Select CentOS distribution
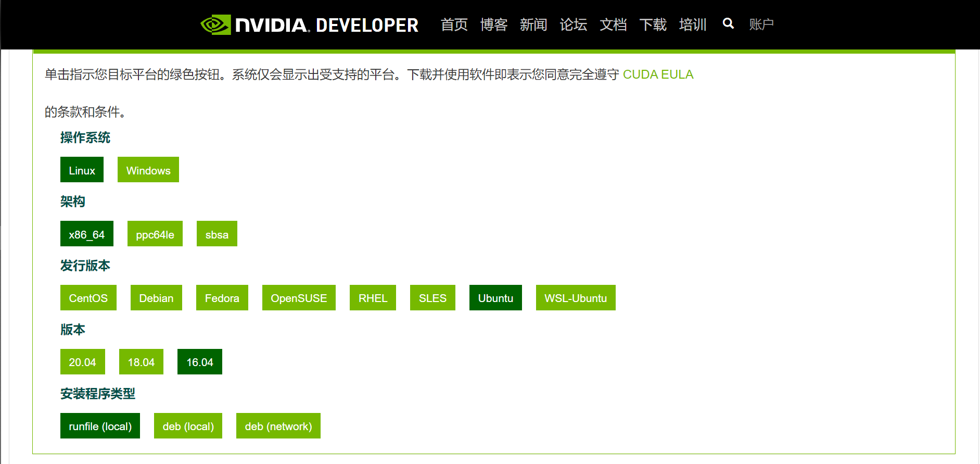Image resolution: width=980 pixels, height=464 pixels. click(88, 298)
